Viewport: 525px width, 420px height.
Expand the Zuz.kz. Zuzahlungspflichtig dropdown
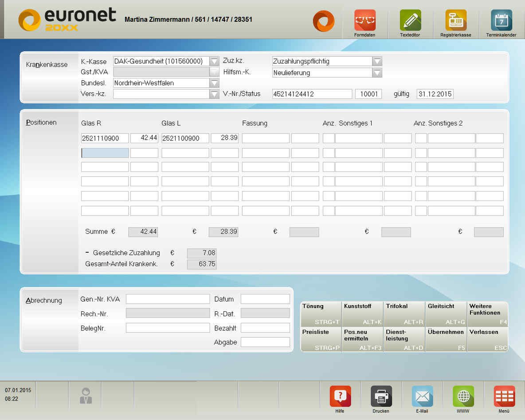tap(377, 61)
